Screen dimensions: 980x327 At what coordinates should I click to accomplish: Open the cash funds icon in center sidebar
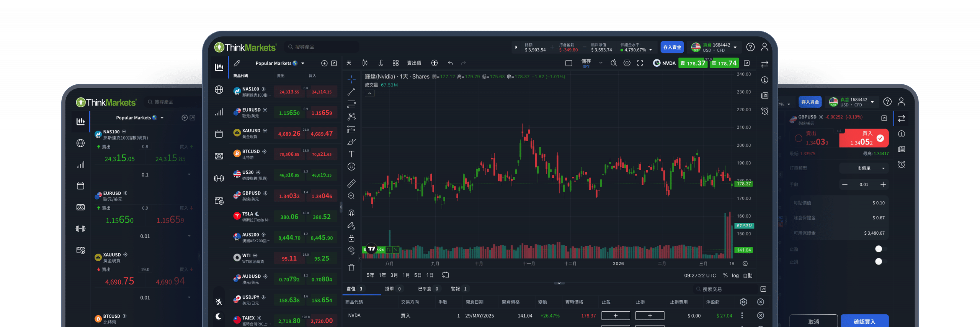(x=219, y=156)
